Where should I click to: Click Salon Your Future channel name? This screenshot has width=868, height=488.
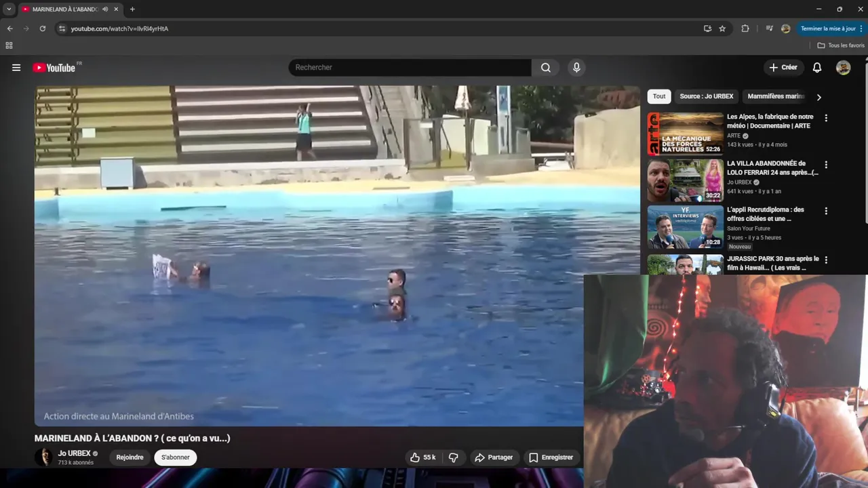(x=749, y=228)
